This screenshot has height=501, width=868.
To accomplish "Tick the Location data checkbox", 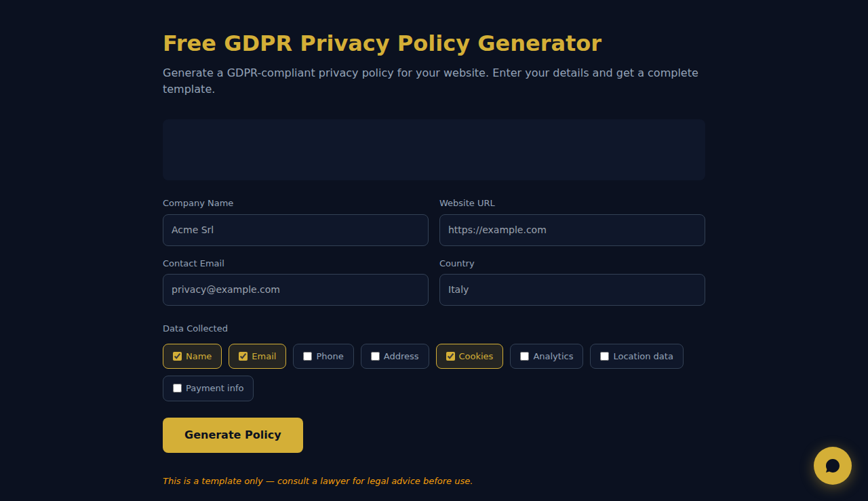I will click(605, 357).
